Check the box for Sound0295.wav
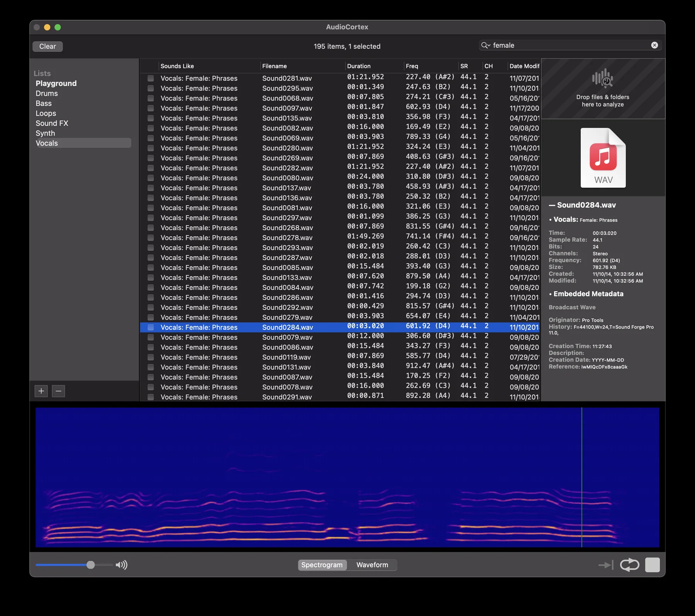Image resolution: width=695 pixels, height=616 pixels. tap(151, 88)
